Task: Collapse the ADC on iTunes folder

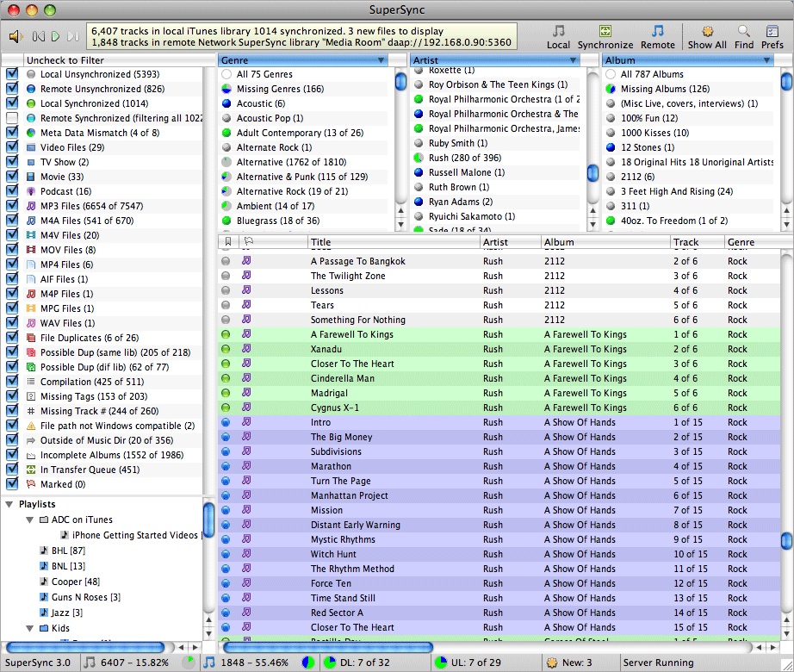Action: [x=30, y=520]
